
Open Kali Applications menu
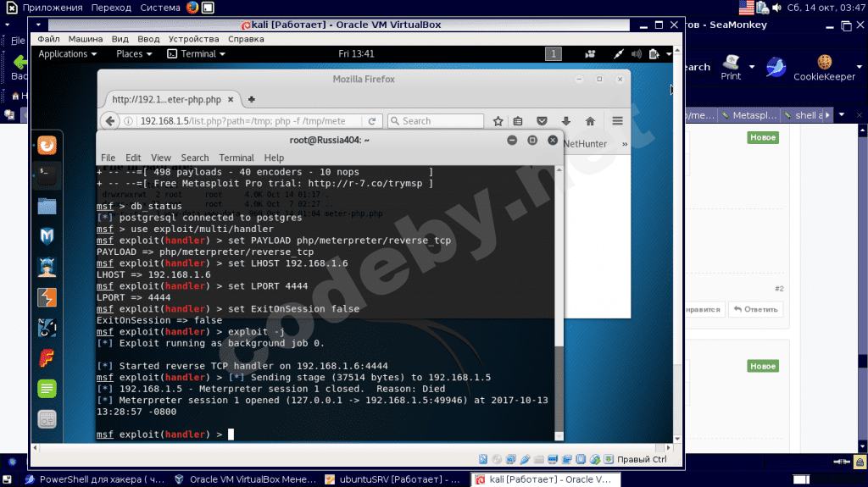(x=67, y=53)
